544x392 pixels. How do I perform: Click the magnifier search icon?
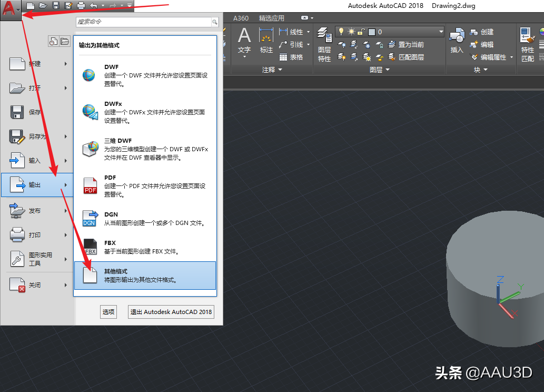tap(215, 22)
